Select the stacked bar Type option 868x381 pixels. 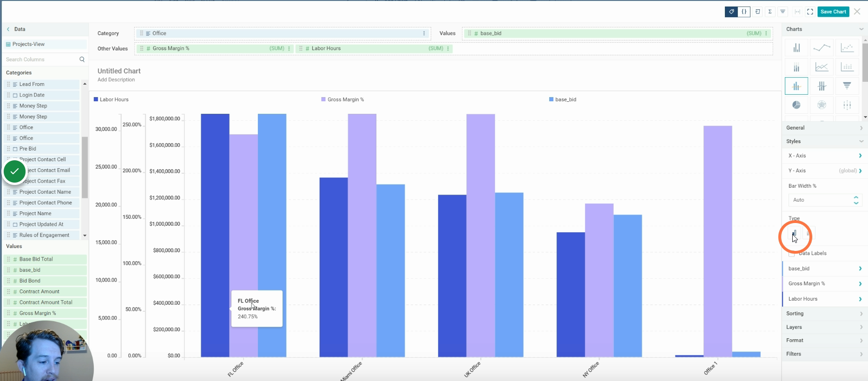pos(809,233)
